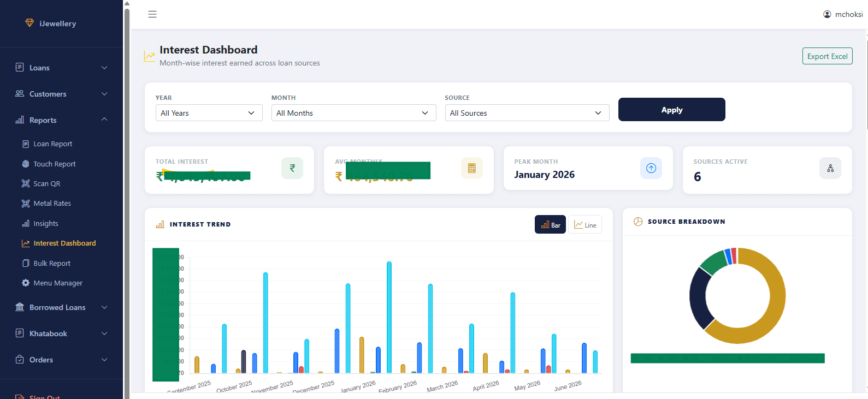This screenshot has width=868, height=399.
Task: Click the Bulk Report copy icon
Action: coord(26,263)
